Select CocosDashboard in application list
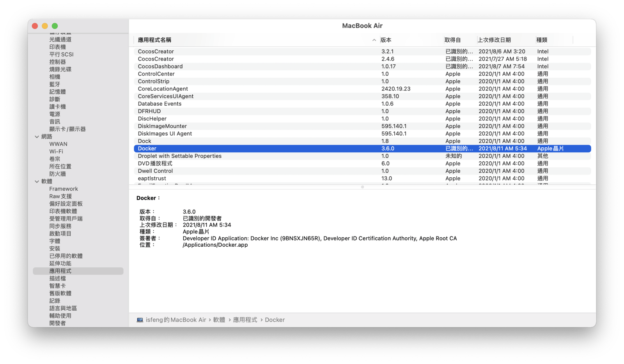The width and height of the screenshot is (624, 364). tap(160, 67)
